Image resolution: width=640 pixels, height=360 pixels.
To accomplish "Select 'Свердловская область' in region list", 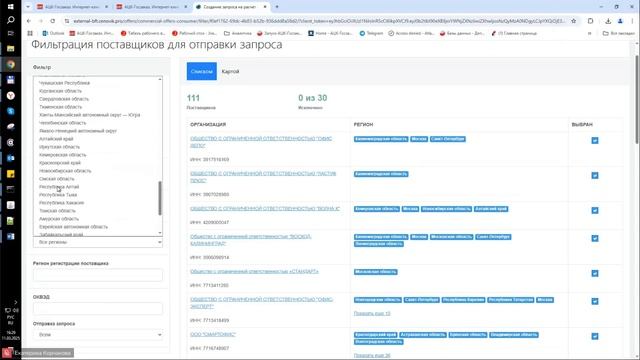I will click(x=64, y=99).
